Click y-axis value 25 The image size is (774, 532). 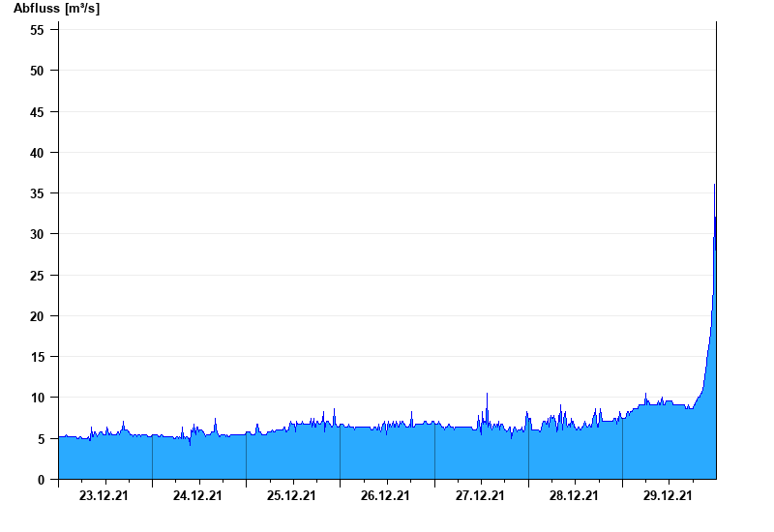coord(37,276)
